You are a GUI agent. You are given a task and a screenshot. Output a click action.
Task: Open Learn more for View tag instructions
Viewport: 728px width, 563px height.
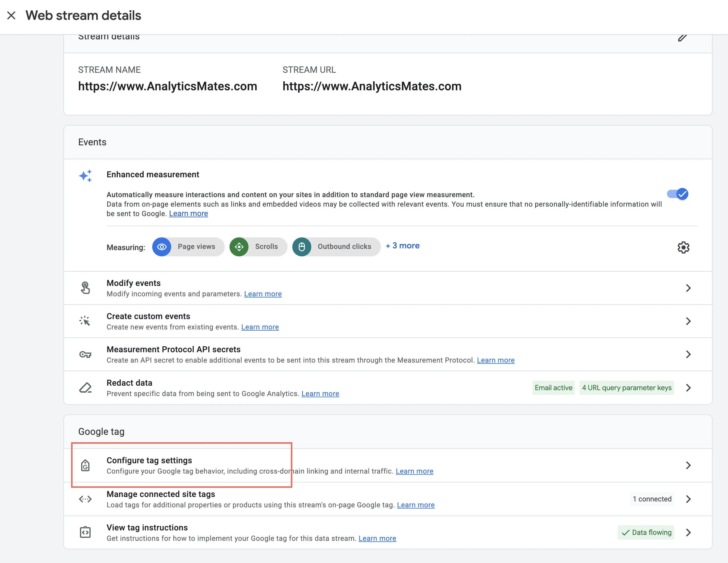coord(377,539)
